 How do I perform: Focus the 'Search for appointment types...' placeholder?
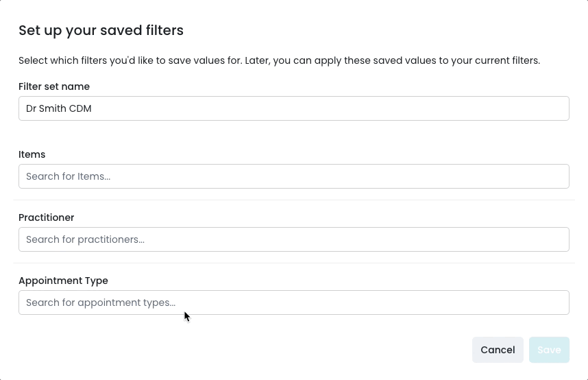101,302
